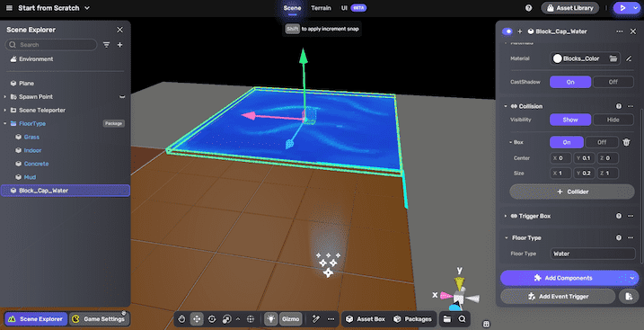The height and width of the screenshot is (330, 644).
Task: Select the magic wand tool
Action: pyautogui.click(x=316, y=319)
